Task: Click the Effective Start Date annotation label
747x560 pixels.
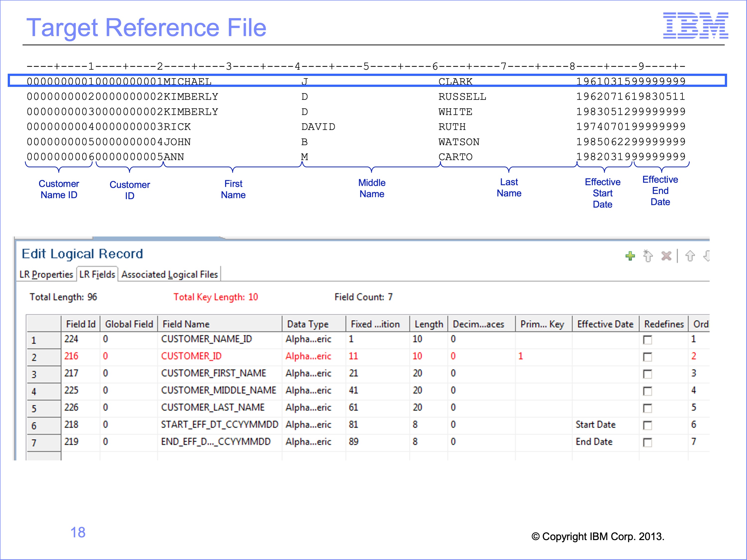Action: (x=603, y=193)
